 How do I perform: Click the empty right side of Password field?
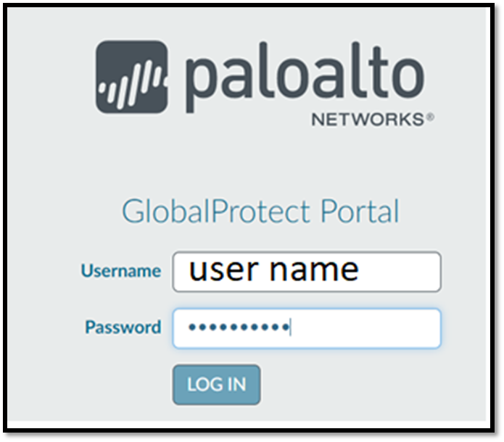365,328
